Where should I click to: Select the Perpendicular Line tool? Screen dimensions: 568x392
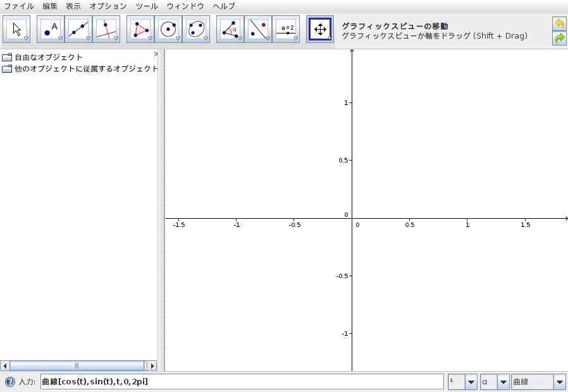pos(106,29)
